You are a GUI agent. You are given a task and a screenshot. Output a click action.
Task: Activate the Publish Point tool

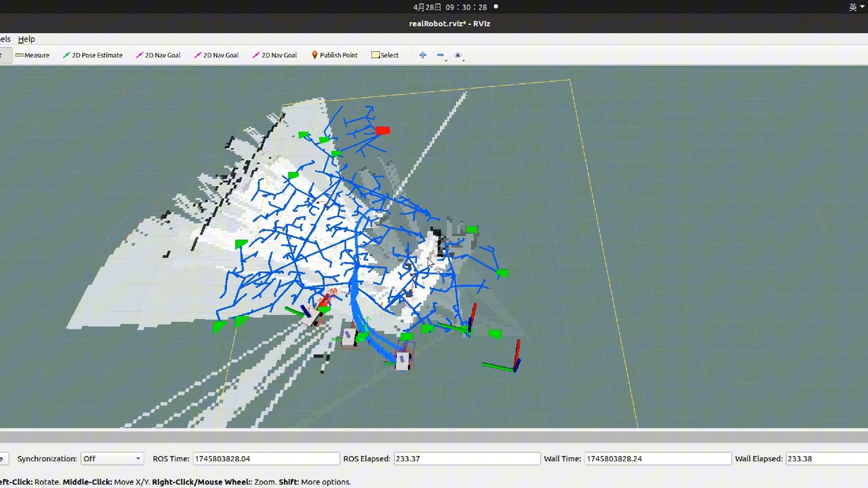(x=335, y=55)
